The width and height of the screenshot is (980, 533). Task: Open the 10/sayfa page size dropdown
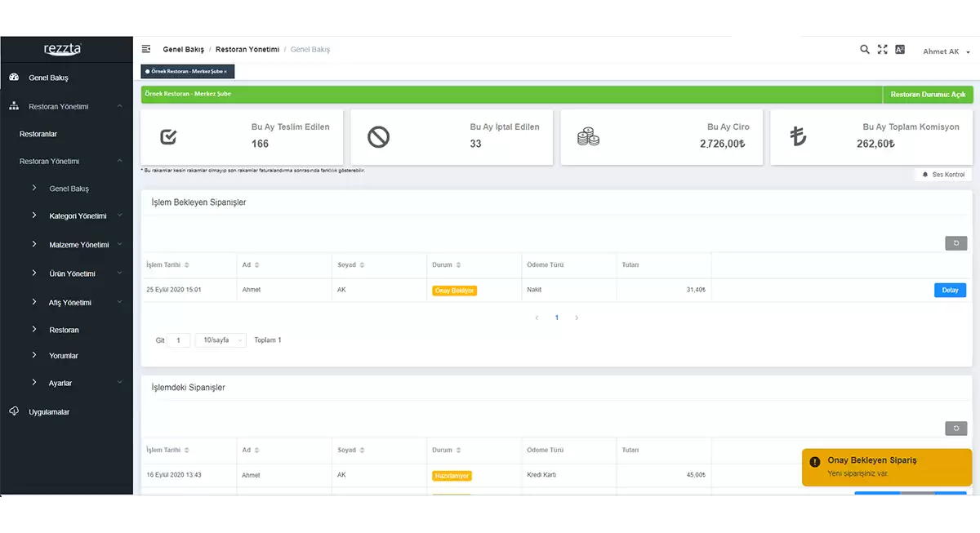point(220,340)
